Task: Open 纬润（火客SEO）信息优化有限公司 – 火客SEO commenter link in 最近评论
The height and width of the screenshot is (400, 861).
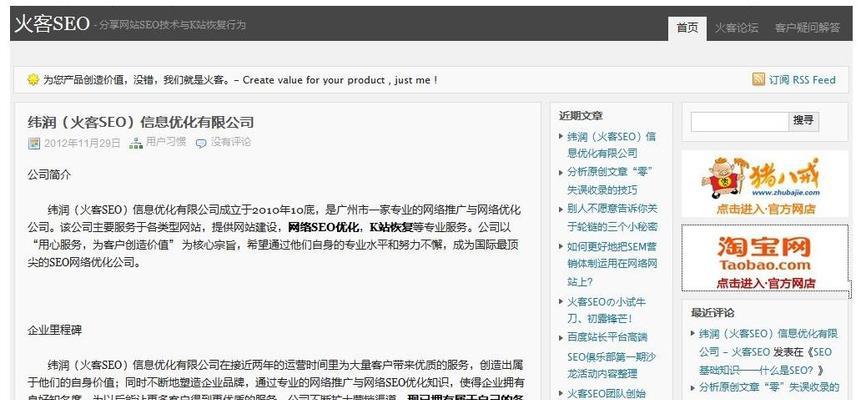Action: [x=768, y=342]
